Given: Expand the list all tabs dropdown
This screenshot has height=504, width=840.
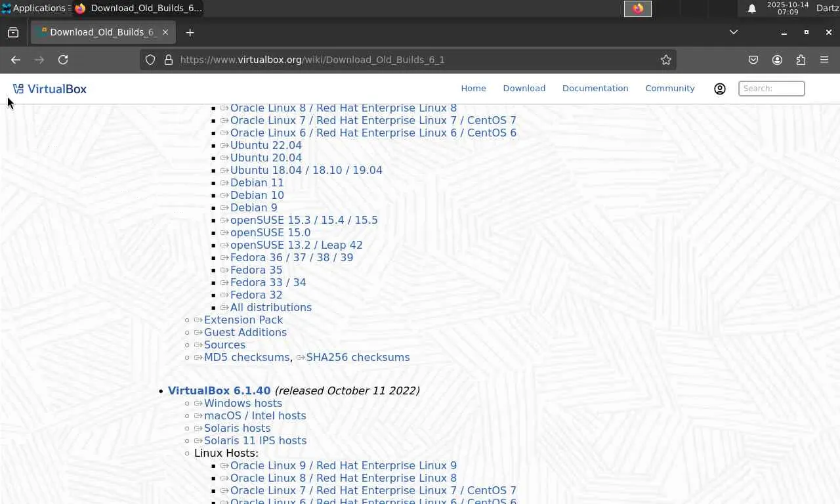Looking at the screenshot, I should pos(734,32).
